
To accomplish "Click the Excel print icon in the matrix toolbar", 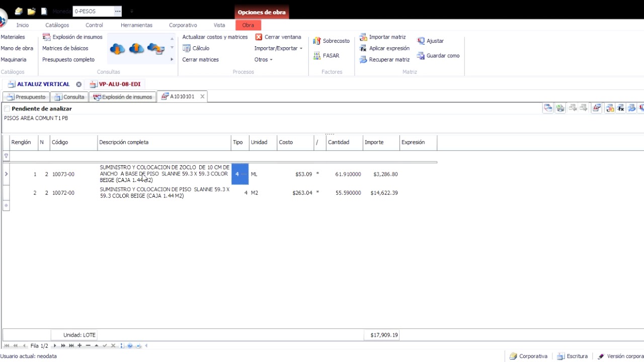I will [x=560, y=108].
